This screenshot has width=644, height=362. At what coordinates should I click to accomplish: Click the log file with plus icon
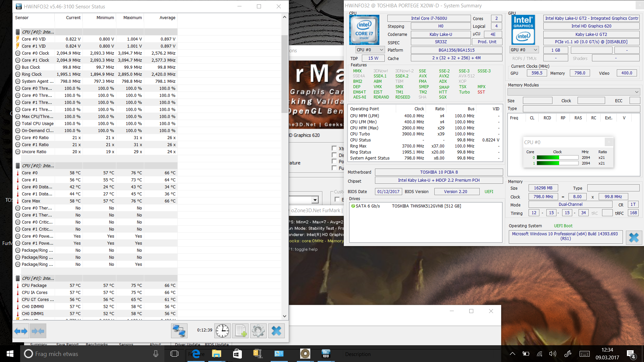point(240,331)
